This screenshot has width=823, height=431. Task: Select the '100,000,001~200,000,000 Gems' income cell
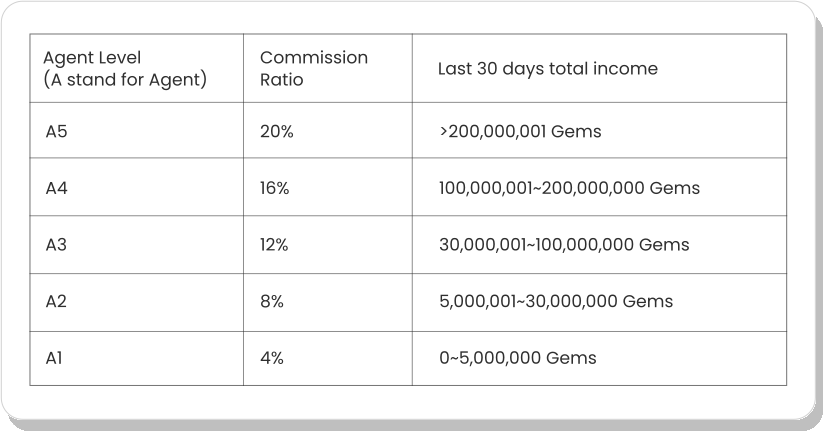(568, 188)
